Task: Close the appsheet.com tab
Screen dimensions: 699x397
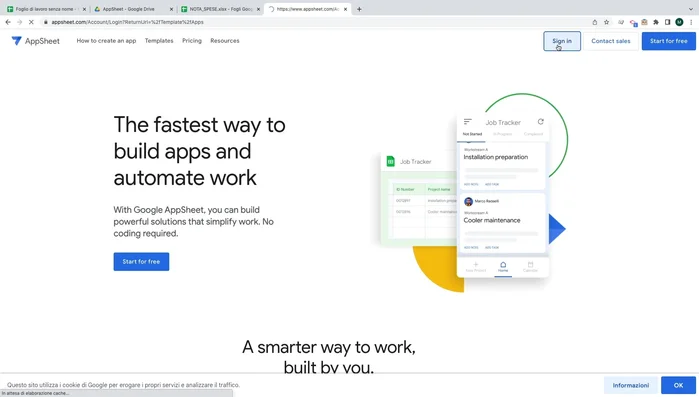Action: point(345,9)
